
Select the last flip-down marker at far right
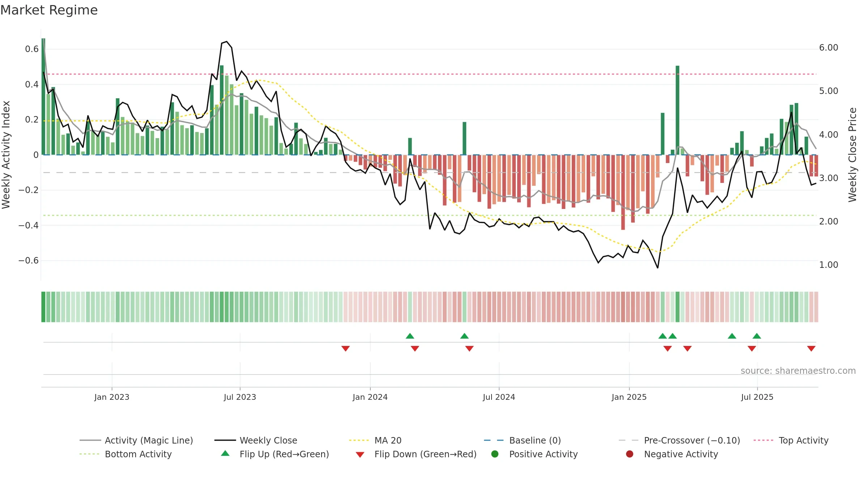(811, 348)
